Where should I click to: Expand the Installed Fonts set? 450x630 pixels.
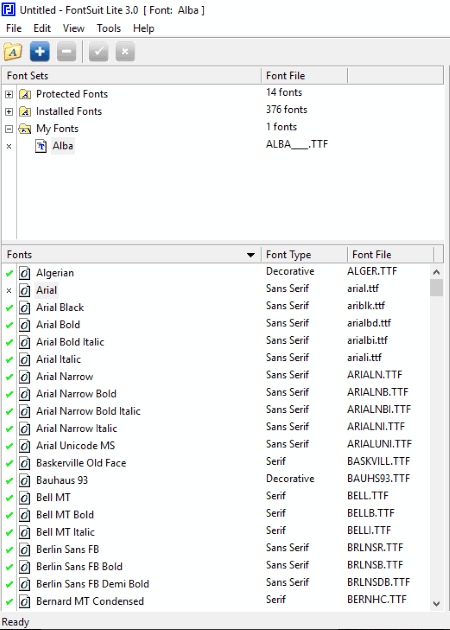point(9,112)
